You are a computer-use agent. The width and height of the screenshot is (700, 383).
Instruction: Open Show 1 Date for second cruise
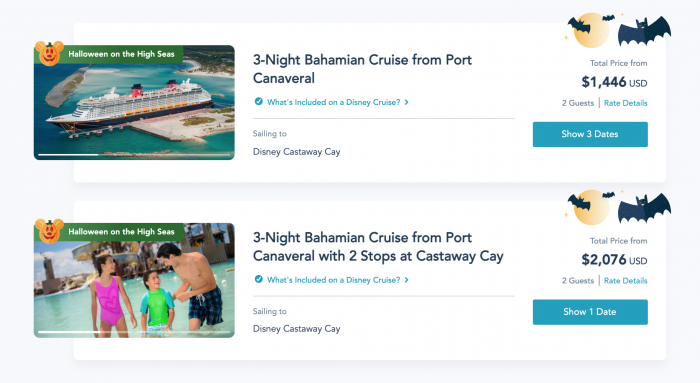pyautogui.click(x=590, y=312)
